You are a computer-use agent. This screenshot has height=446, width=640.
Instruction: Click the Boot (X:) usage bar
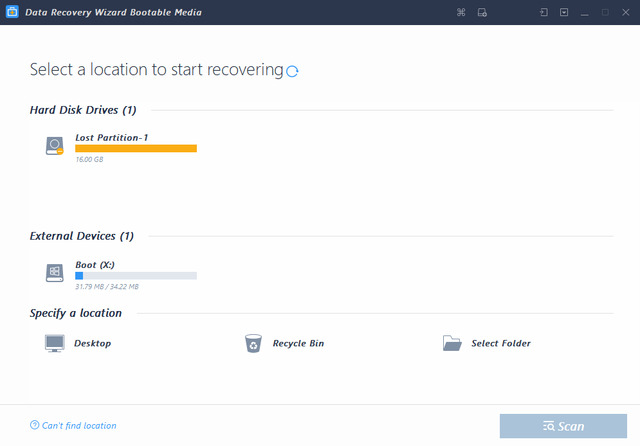136,275
